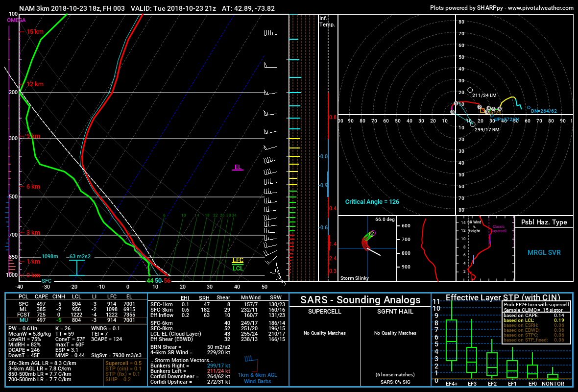Click the "Supercell = 0.5" index

pos(123,363)
